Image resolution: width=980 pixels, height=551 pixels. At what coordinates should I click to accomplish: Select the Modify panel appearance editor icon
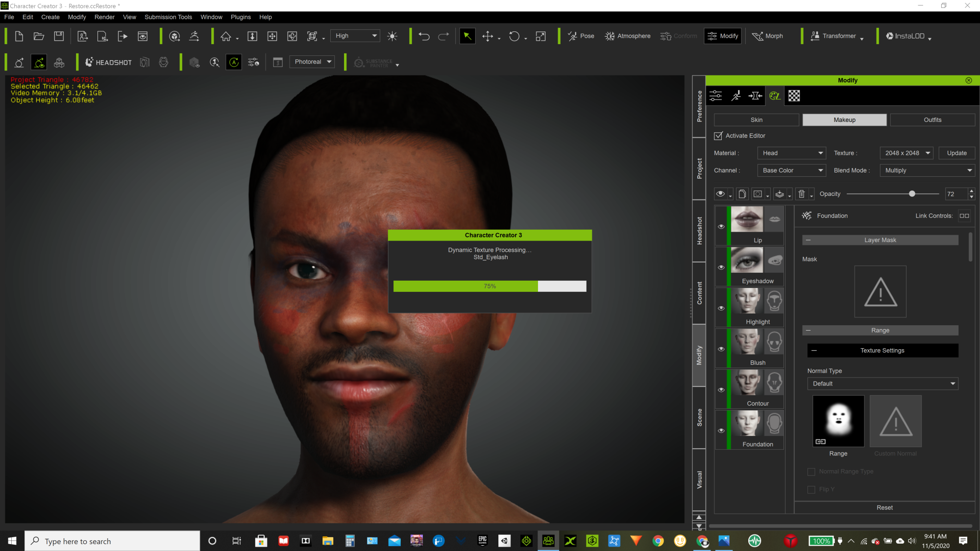(775, 96)
